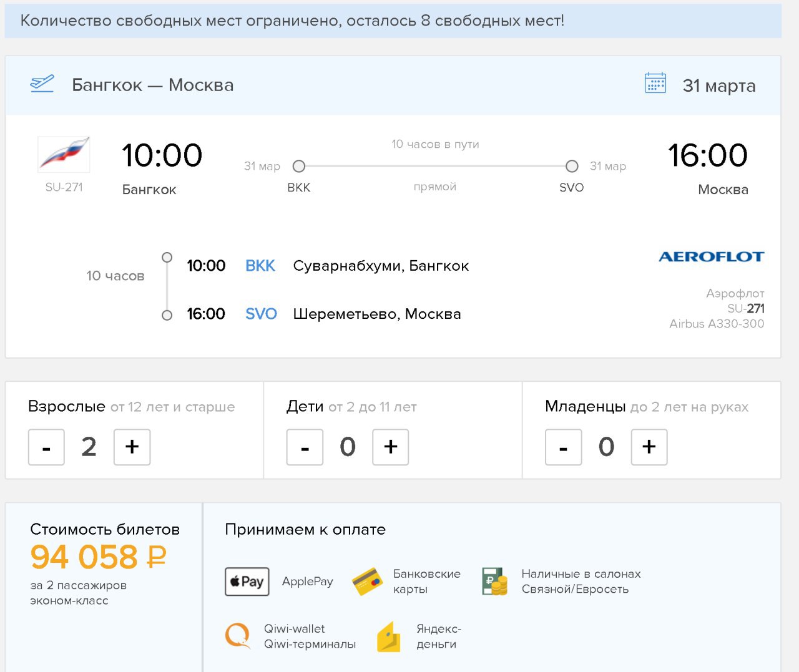
Task: Click the airplane takeoff icon beside Бангкок — Москва
Action: 42,84
